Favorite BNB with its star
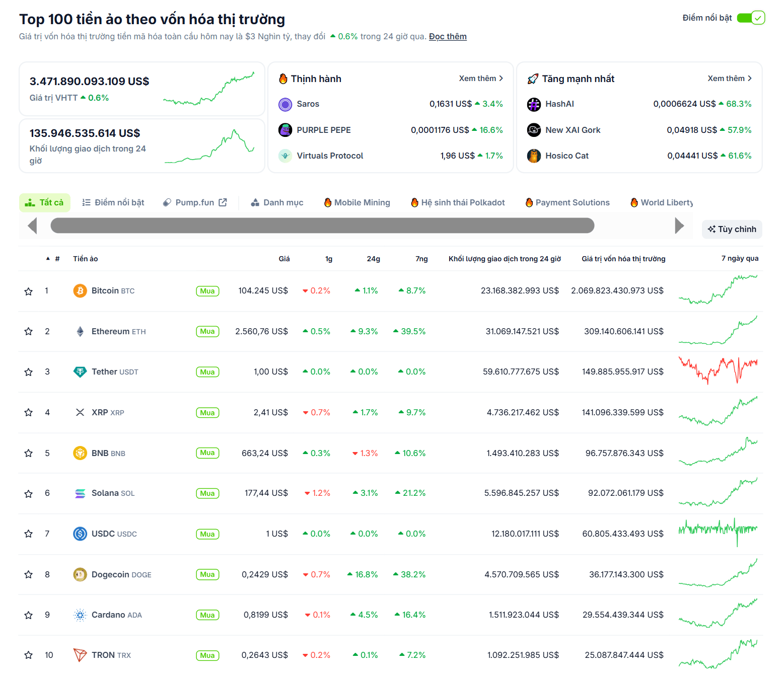This screenshot has width=784, height=674. [29, 454]
